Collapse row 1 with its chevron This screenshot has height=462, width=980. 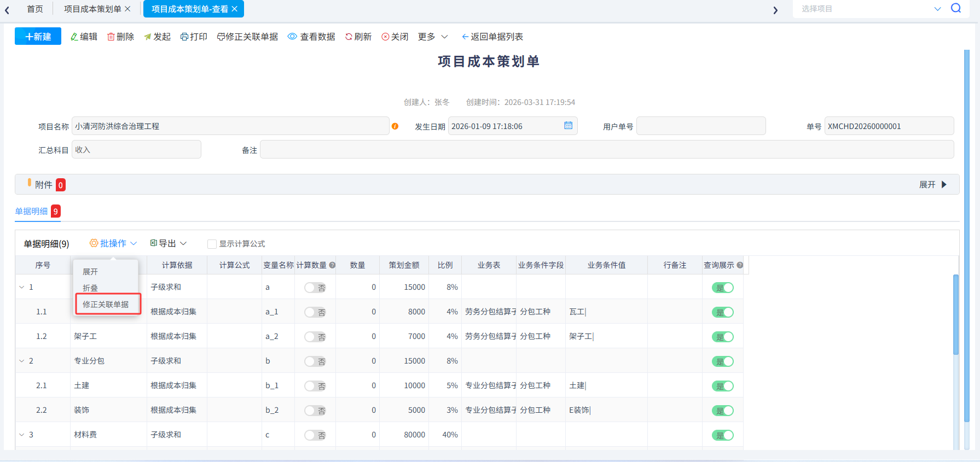pyautogui.click(x=22, y=287)
